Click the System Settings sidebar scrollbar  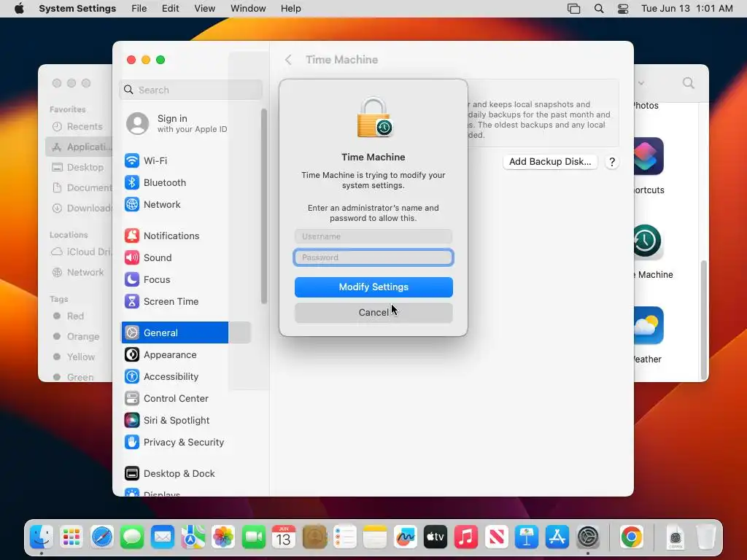[x=264, y=206]
